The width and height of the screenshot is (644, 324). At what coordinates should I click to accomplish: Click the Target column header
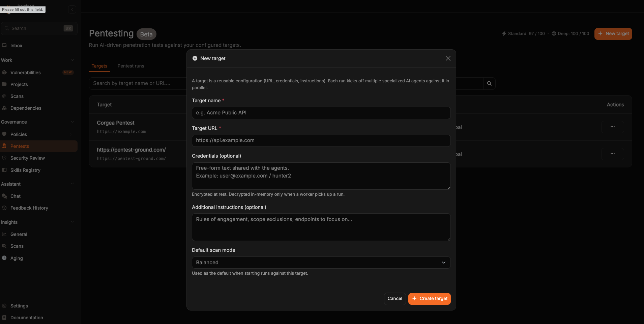(104, 105)
